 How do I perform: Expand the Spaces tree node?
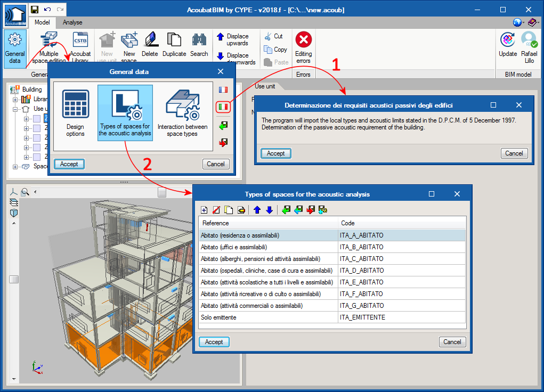tap(15, 167)
